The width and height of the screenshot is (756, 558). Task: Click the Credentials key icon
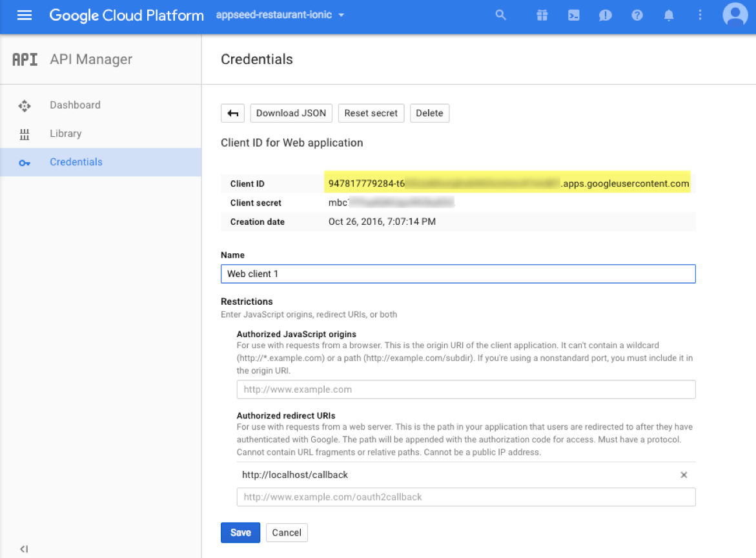[x=25, y=163]
